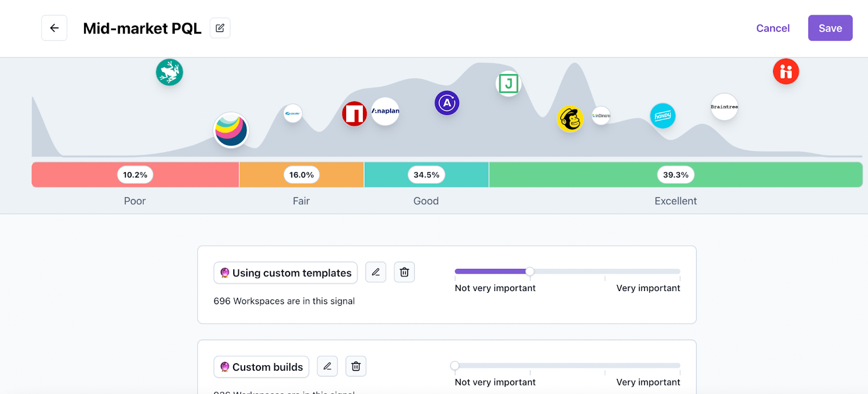This screenshot has height=394, width=868.
Task: Edit the Custom builds signal
Action: click(327, 366)
